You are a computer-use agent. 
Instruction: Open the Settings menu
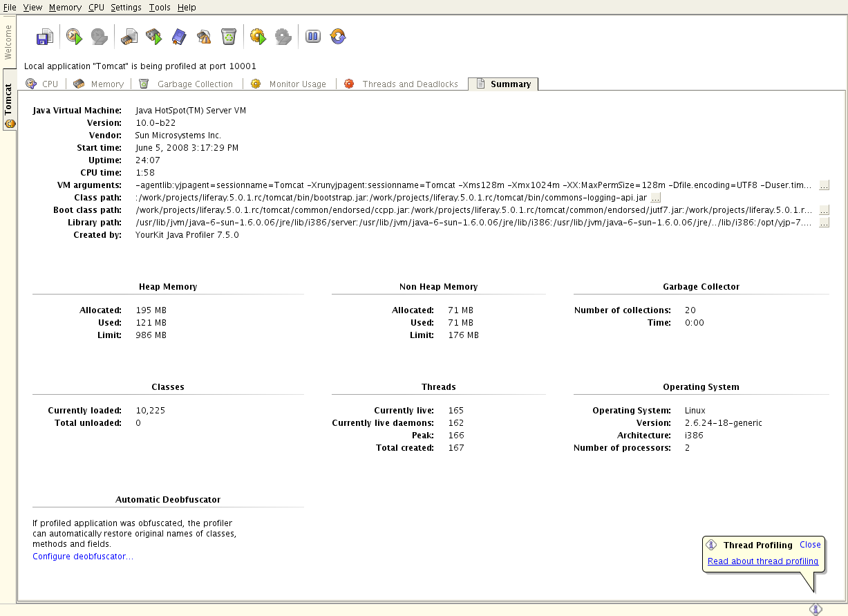126,7
